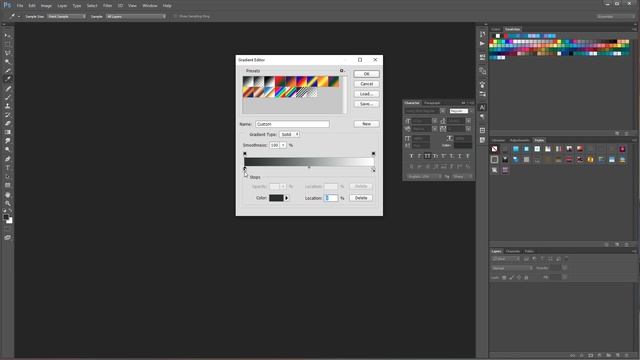Select the Clone Stamp tool
Image resolution: width=640 pixels, height=360 pixels.
click(8, 106)
